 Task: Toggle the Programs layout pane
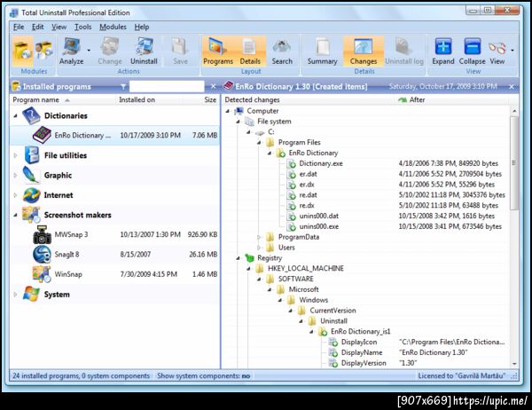[x=218, y=51]
